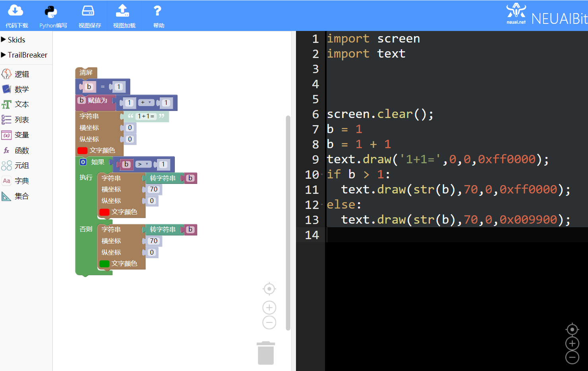Click the 视图加载 upload icon
This screenshot has width=588, height=371.
click(x=122, y=11)
